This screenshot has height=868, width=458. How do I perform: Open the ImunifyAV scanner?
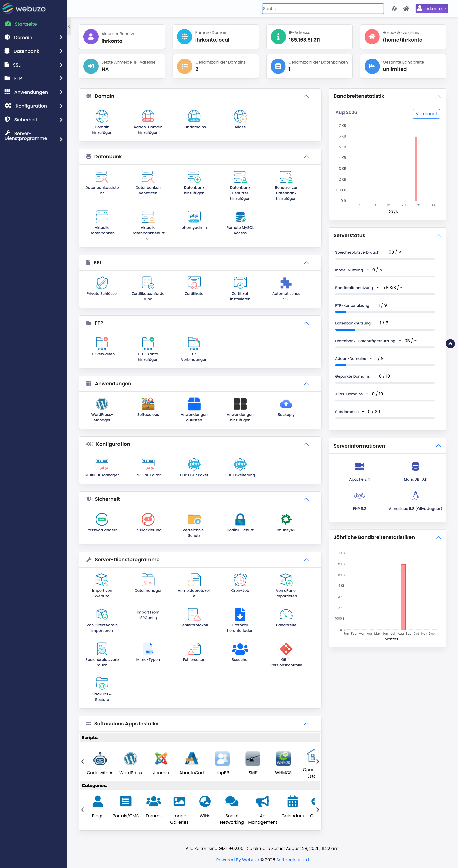(286, 519)
